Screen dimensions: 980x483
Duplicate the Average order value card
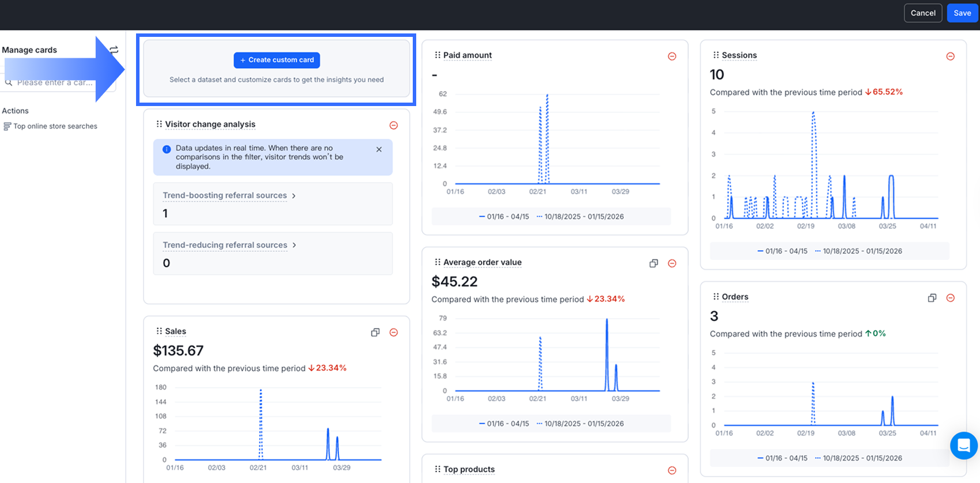click(653, 263)
